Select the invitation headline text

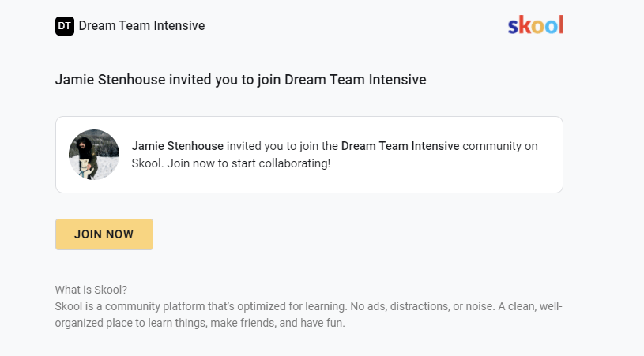(x=241, y=80)
